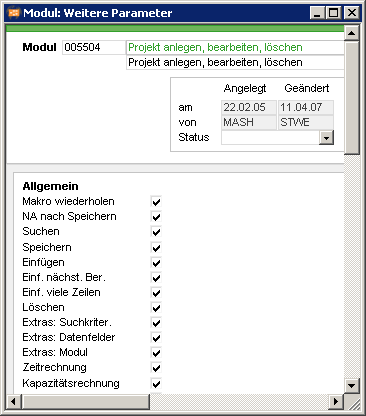Click the Modul number field 005504
This screenshot has width=366, height=416.
(x=94, y=47)
